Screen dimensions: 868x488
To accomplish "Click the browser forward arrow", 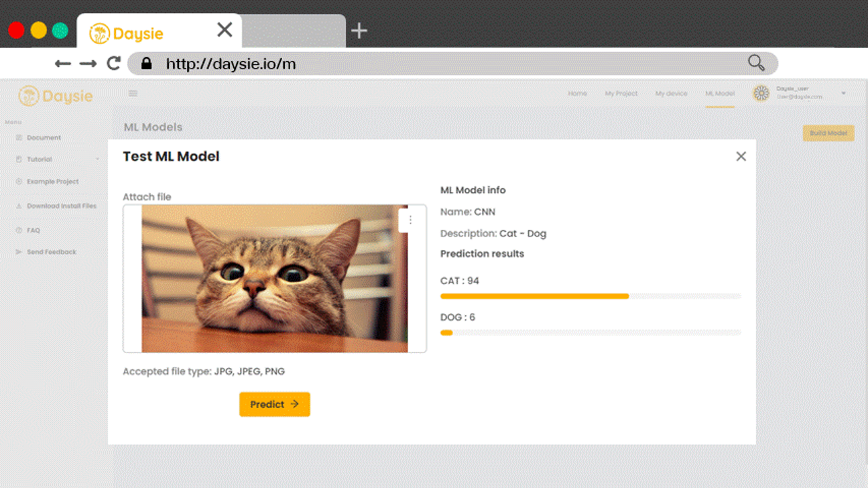I will [88, 64].
